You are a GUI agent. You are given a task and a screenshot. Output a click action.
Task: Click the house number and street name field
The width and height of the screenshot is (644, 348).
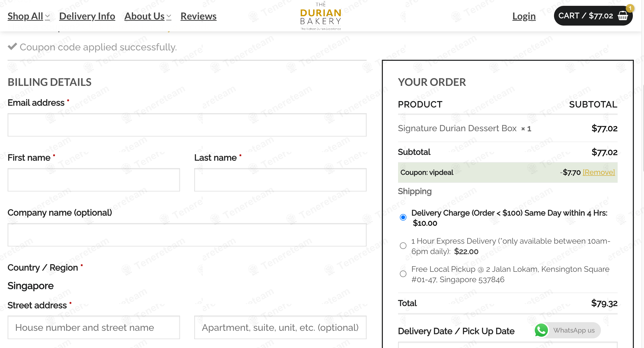tap(94, 327)
